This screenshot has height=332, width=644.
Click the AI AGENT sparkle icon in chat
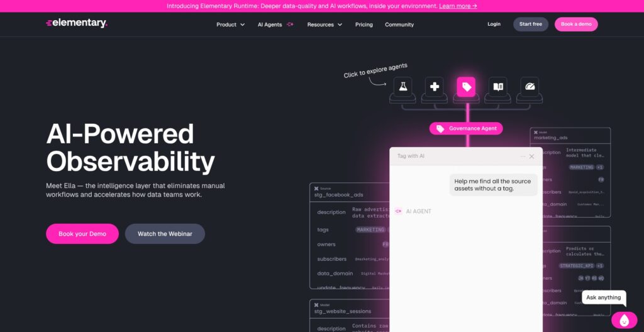click(398, 211)
